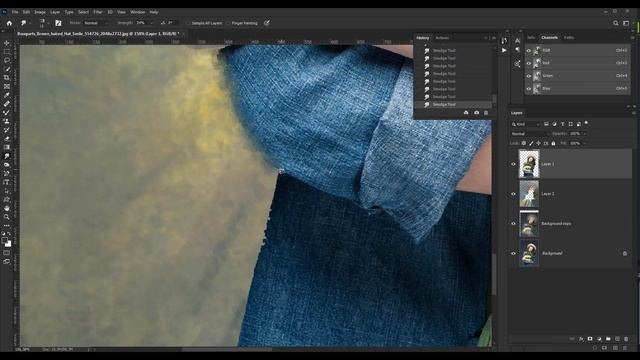Image resolution: width=640 pixels, height=360 pixels.
Task: Click the foreground color swatch
Action: 4,240
